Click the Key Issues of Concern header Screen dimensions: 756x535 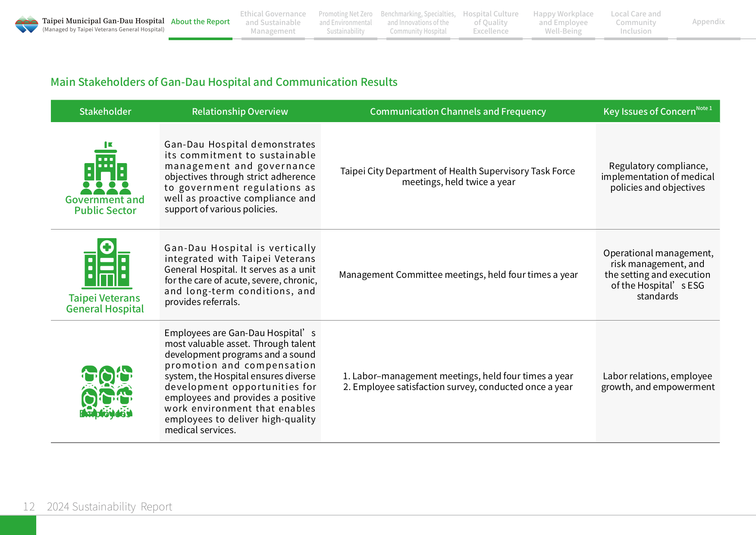pyautogui.click(x=649, y=111)
